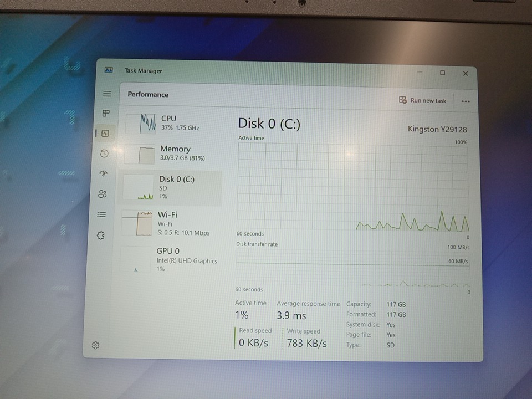
Task: Go to the Users page icon
Action: click(102, 194)
